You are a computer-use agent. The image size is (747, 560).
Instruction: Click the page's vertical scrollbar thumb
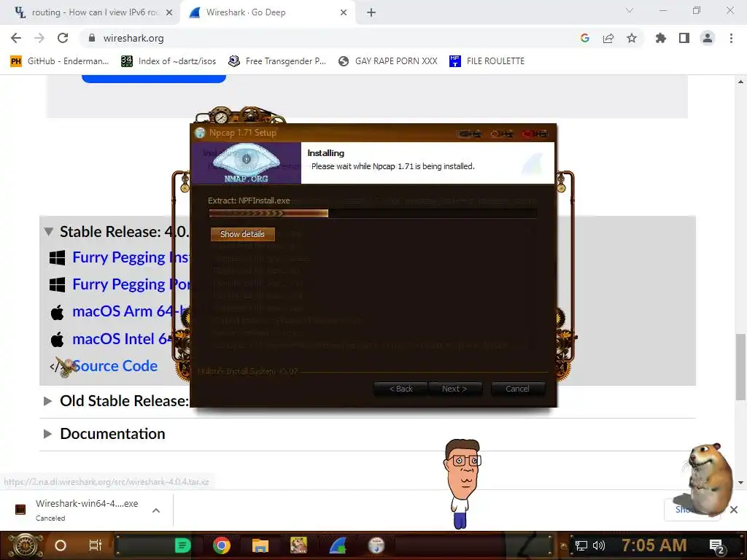740,367
